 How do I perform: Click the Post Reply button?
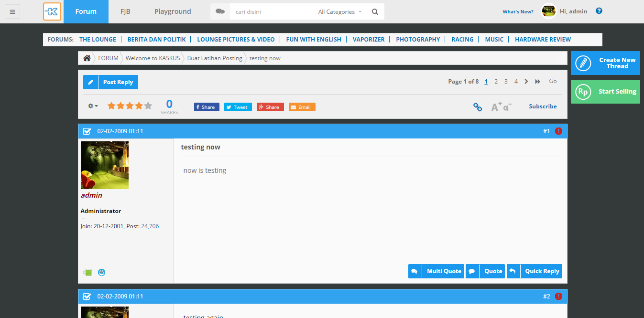click(x=118, y=82)
